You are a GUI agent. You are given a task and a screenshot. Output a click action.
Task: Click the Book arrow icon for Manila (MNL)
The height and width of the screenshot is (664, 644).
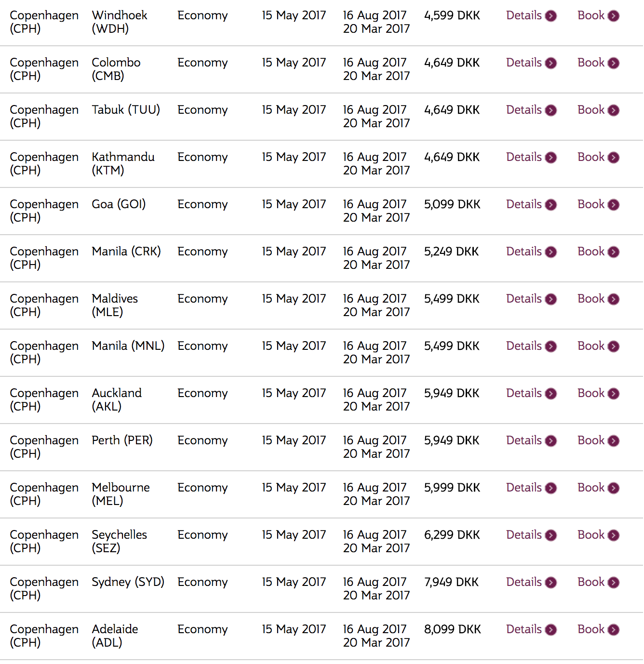point(614,346)
